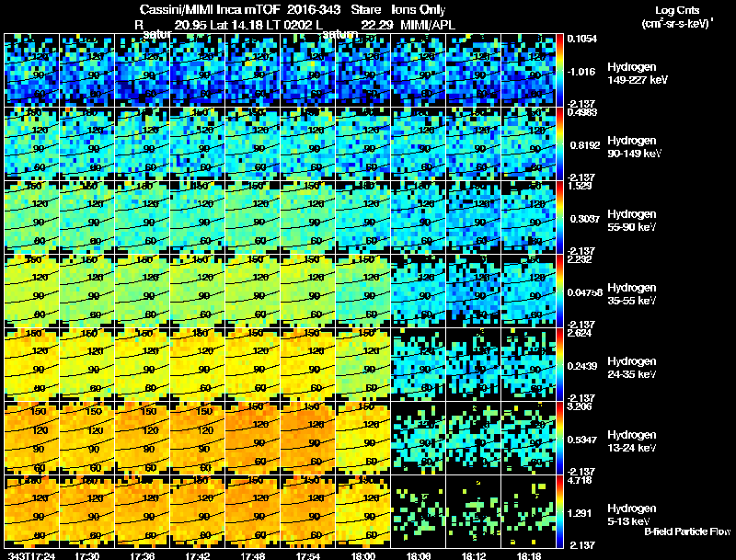Click the 18:06 time label
This screenshot has height=560, width=736.
[419, 555]
